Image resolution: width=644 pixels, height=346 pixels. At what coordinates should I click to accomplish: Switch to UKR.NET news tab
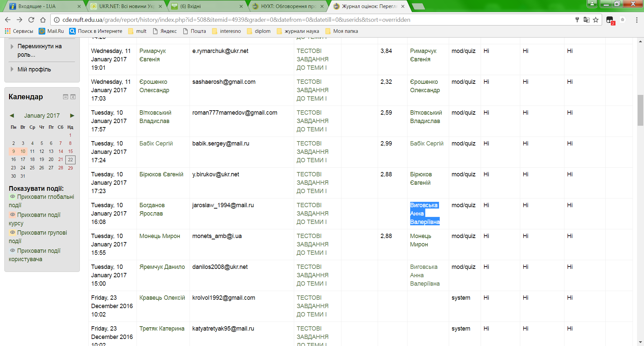pyautogui.click(x=126, y=6)
